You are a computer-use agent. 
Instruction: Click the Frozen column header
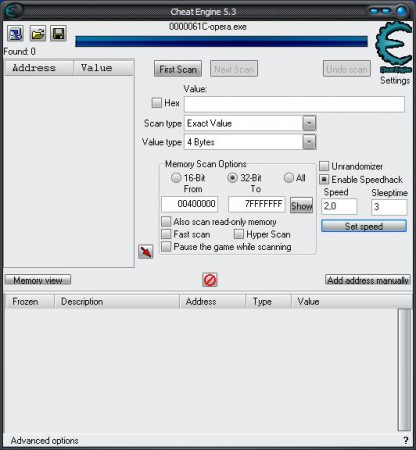coord(29,302)
